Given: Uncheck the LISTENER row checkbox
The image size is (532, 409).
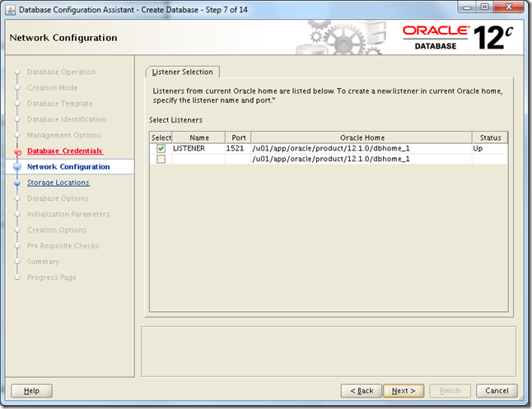Looking at the screenshot, I should point(161,149).
